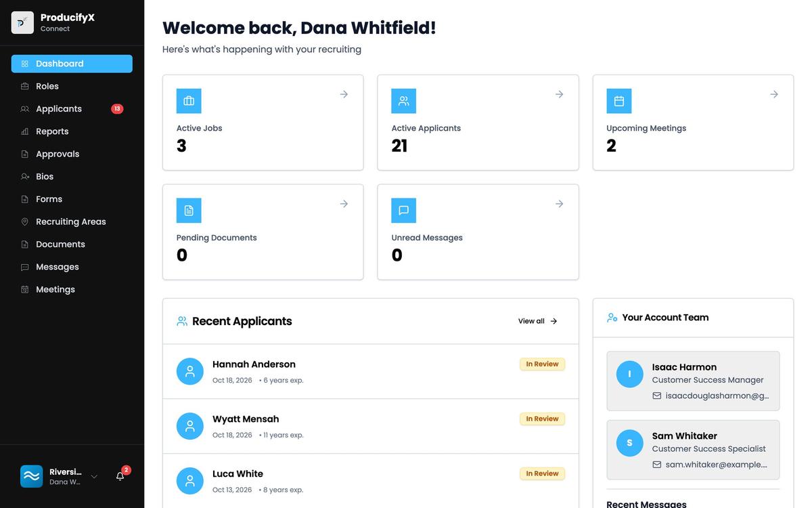Click Isaac Harmon's email address
The height and width of the screenshot is (508, 812).
717,396
